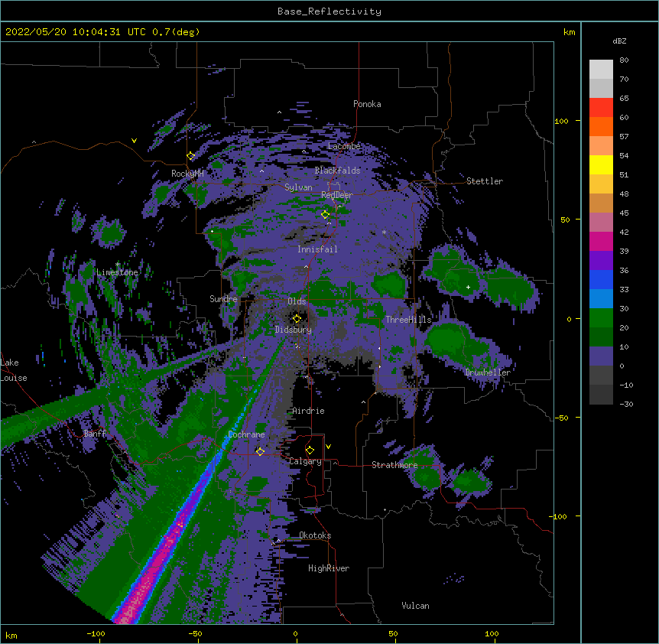Select the yellow 54-51 dBZ legend swatch
This screenshot has width=659, height=644.
click(x=601, y=164)
